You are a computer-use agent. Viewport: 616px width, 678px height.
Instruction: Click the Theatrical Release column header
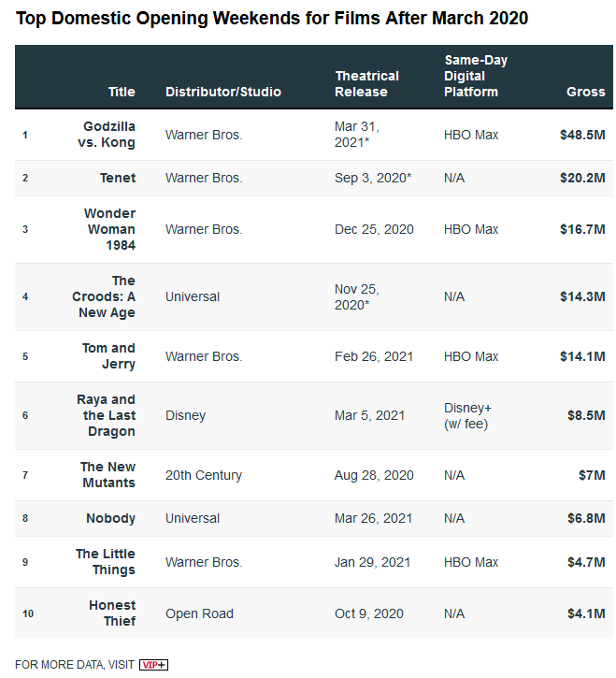click(366, 83)
